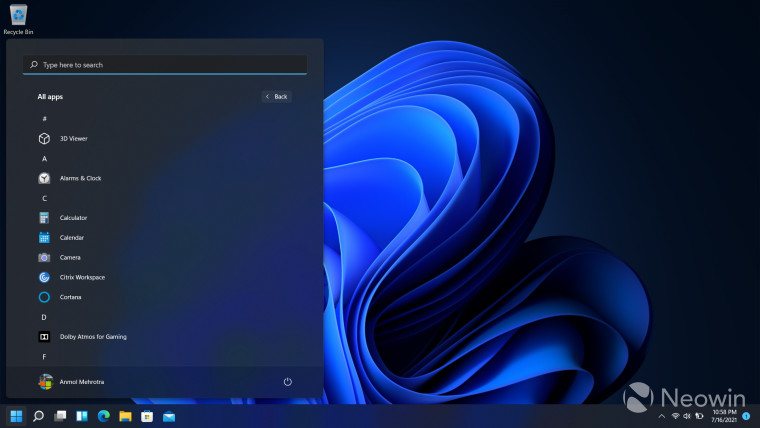
Task: Click the Citrix Workspace label
Action: coord(82,277)
